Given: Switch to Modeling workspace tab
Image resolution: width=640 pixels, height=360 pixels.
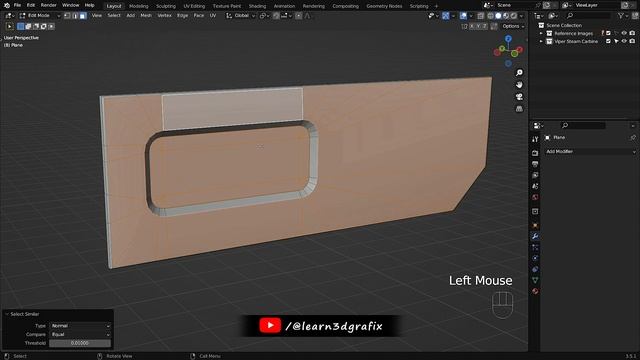Looking at the screenshot, I should coord(139,6).
